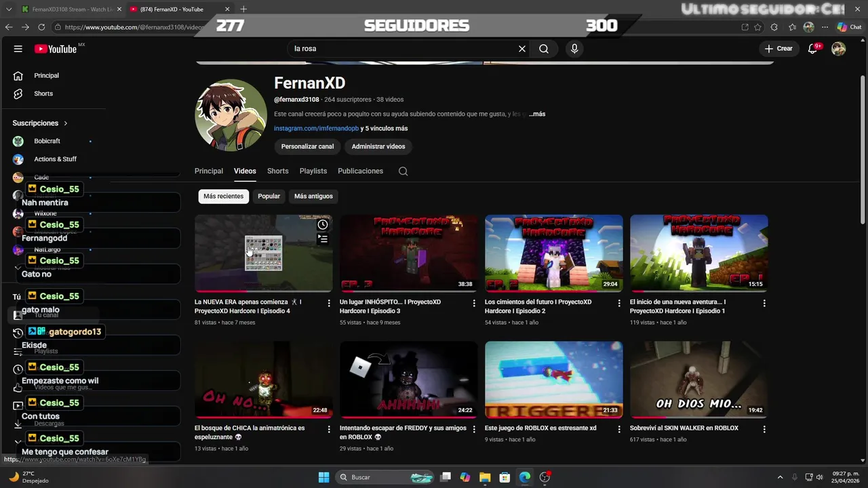The width and height of the screenshot is (868, 488).
Task: Open YouTube notifications bell
Action: point(812,49)
